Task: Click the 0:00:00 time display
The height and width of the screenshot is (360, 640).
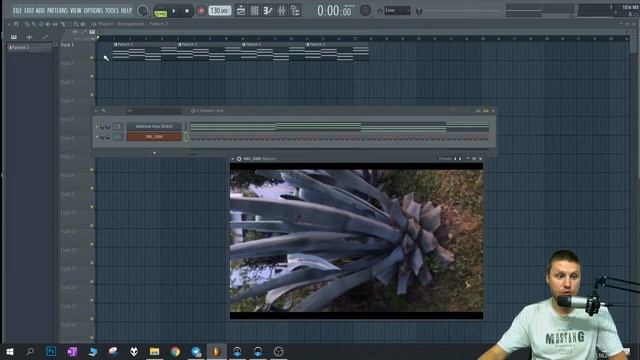Action: [x=334, y=11]
